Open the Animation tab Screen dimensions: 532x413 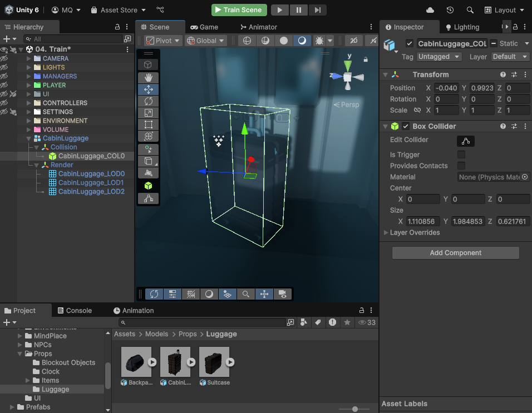point(134,310)
